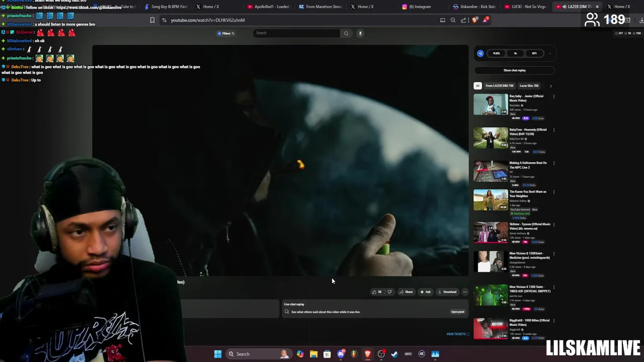The height and width of the screenshot is (362, 644).
Task: Open Microsoft Store from the taskbar
Action: [327, 354]
